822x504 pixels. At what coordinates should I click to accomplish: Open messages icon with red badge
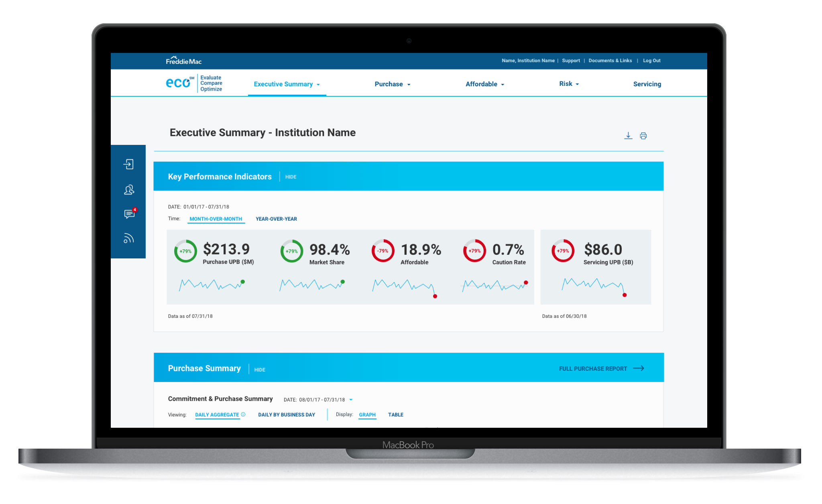pos(129,214)
